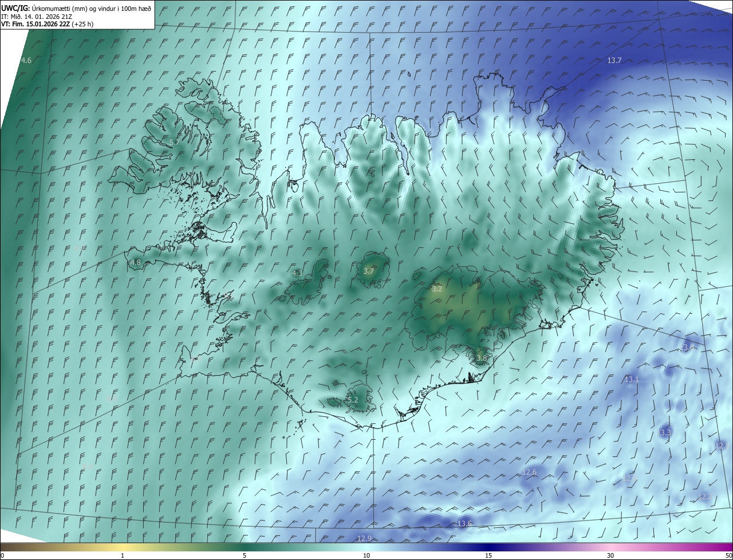Click the 5.7 value on the Westfjords

point(175,141)
